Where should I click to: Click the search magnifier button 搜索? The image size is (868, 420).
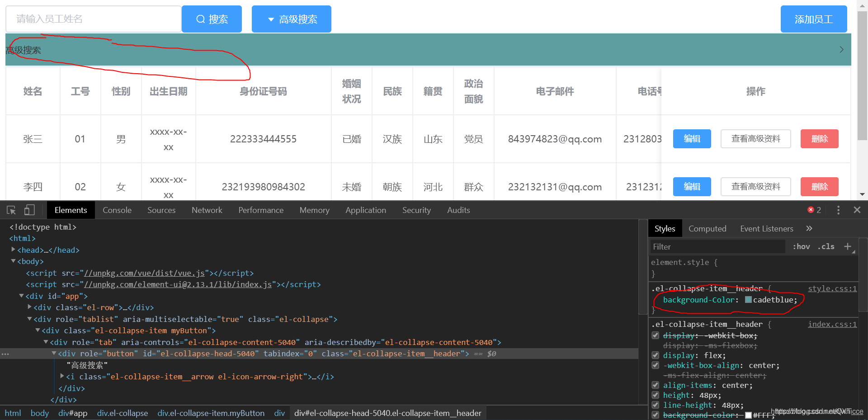(212, 19)
